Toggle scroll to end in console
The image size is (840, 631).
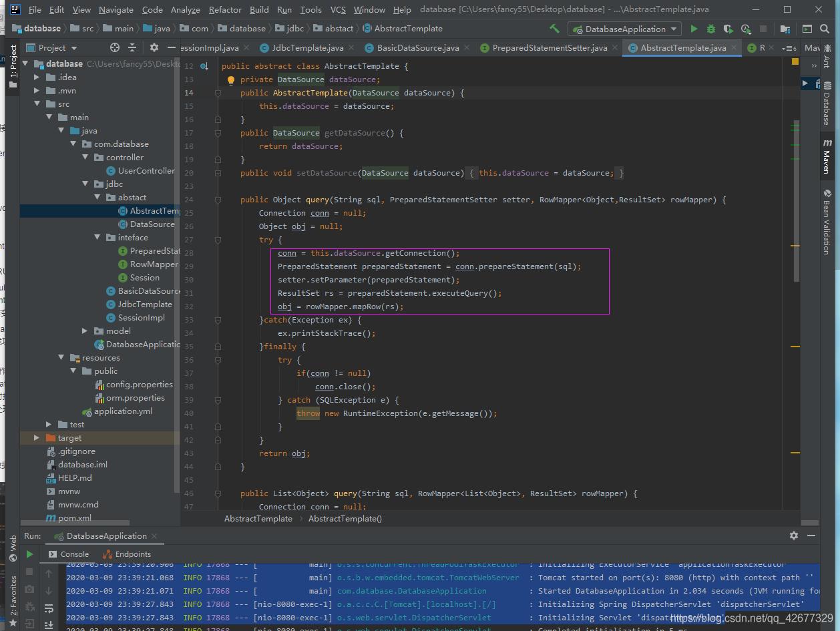[49, 624]
